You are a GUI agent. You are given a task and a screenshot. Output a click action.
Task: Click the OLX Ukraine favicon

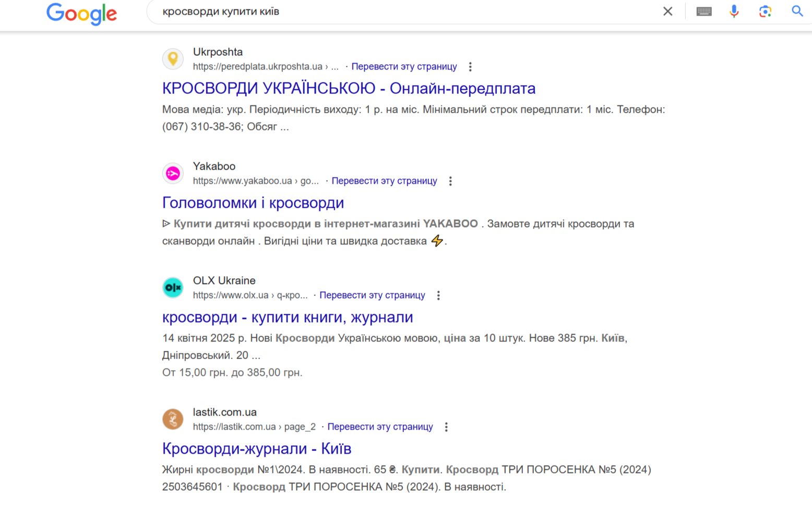173,288
